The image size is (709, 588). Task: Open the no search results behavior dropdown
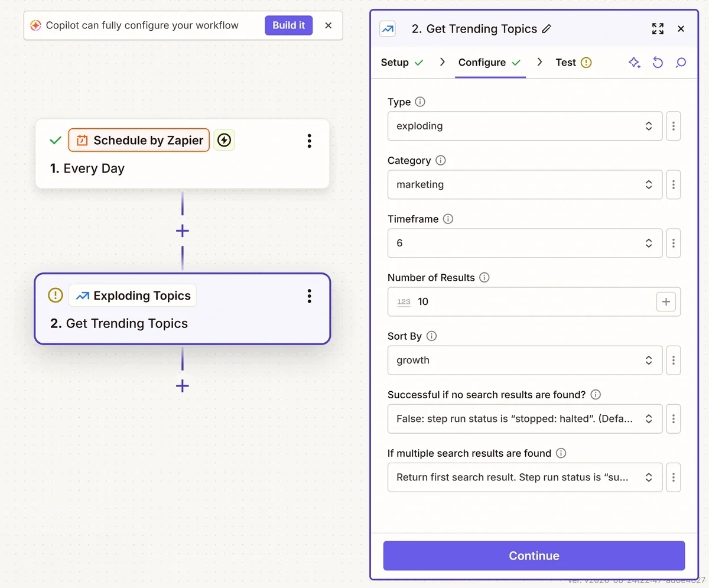point(525,418)
